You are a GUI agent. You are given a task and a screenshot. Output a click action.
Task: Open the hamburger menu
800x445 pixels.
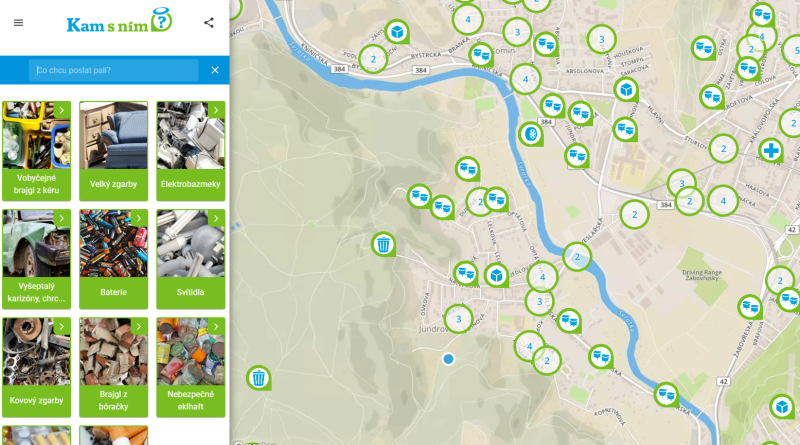(18, 22)
